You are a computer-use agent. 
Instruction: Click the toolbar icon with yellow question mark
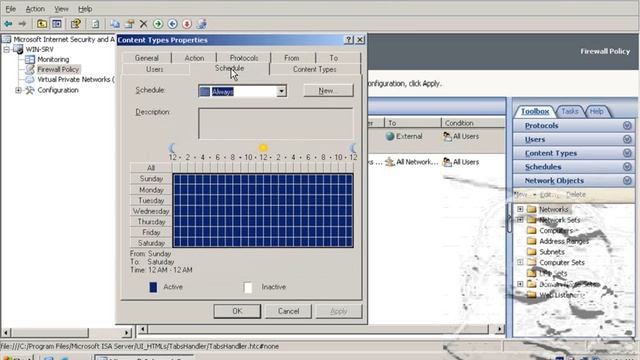pyautogui.click(x=76, y=24)
